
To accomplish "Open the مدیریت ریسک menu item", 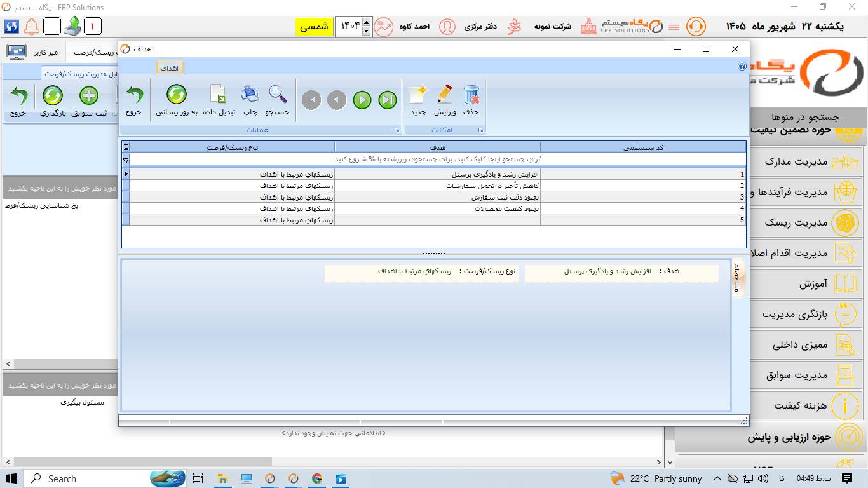I will [806, 222].
